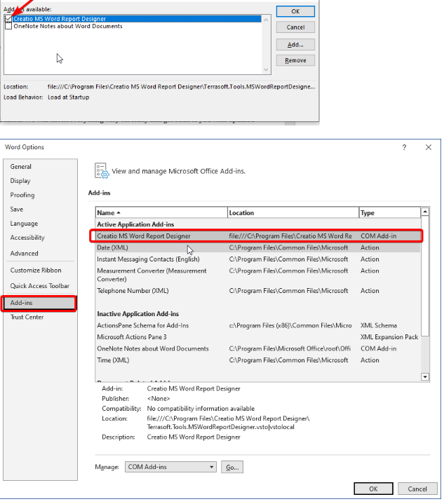Click OK in the COM Add-ins dialog
The width and height of the screenshot is (444, 504).
click(x=295, y=12)
